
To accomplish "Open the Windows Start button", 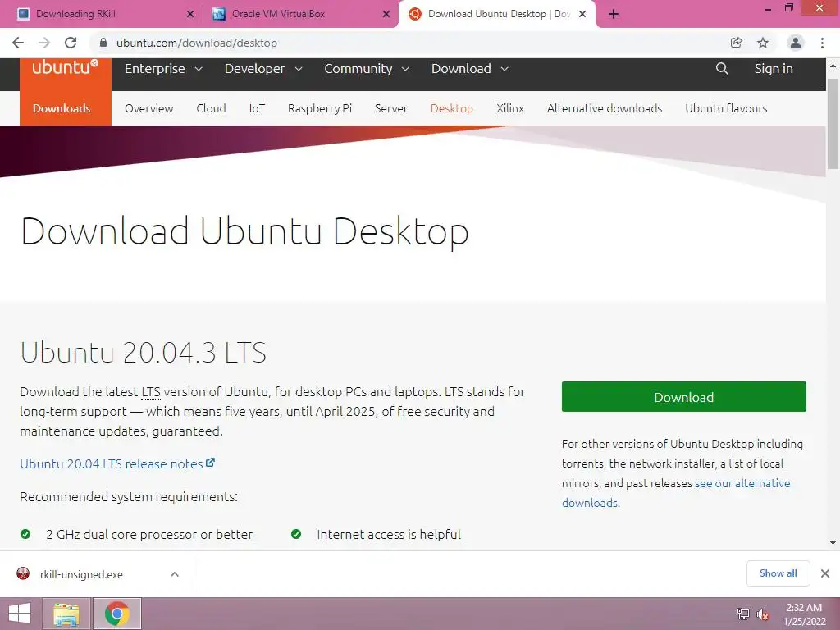I will [20, 614].
